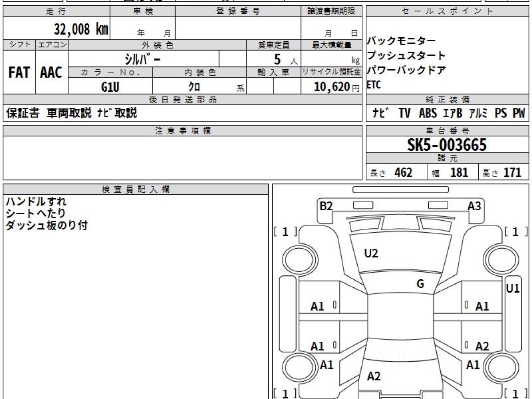Select the ダッシュ板のり付 note

(x=47, y=226)
